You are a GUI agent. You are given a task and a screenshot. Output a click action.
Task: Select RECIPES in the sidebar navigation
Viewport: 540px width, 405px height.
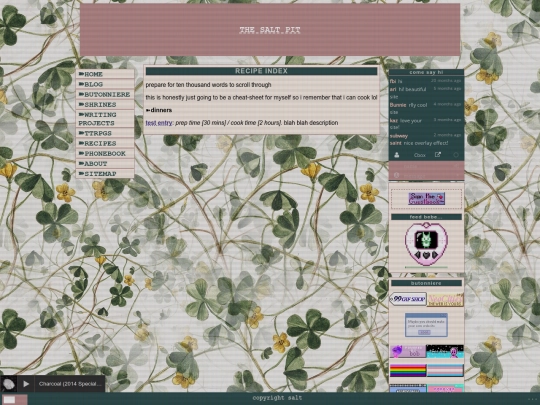pos(105,143)
